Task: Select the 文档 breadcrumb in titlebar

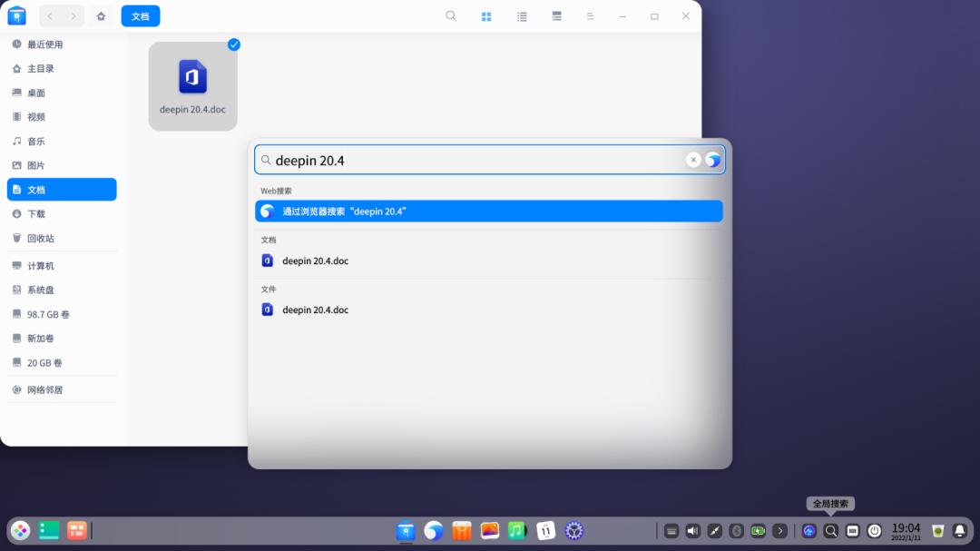Action: pos(140,15)
